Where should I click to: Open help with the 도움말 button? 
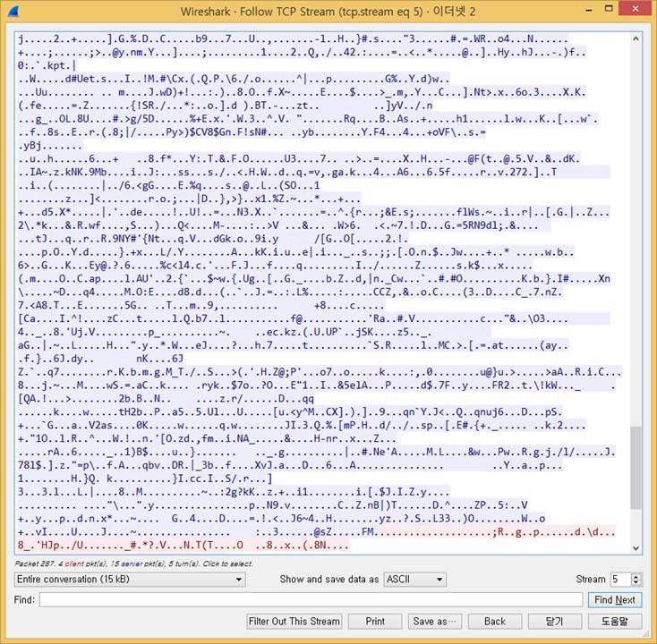614,621
